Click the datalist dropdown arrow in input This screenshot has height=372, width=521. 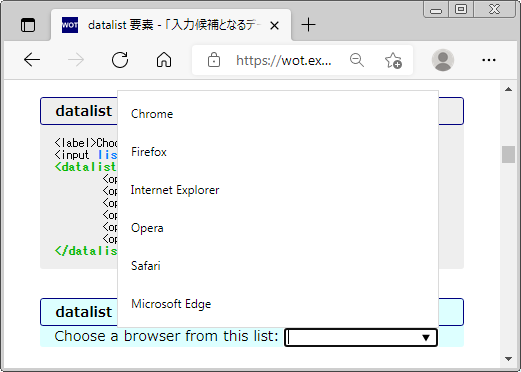[426, 338]
